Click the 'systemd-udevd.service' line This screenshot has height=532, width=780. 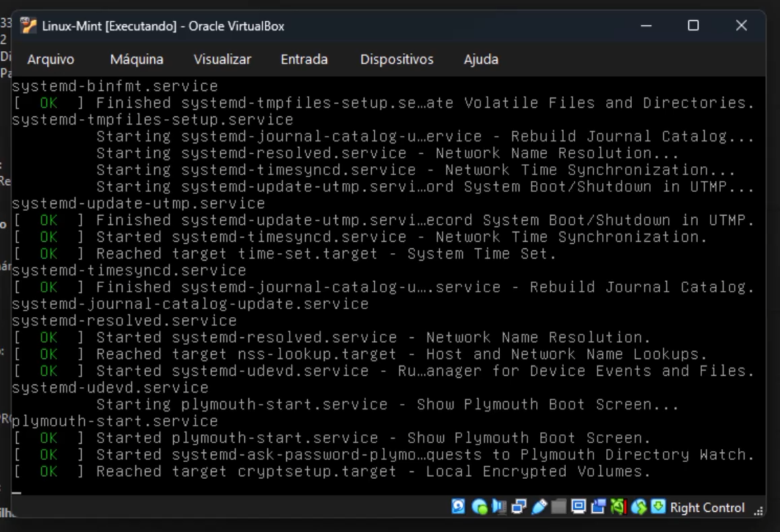coord(110,388)
